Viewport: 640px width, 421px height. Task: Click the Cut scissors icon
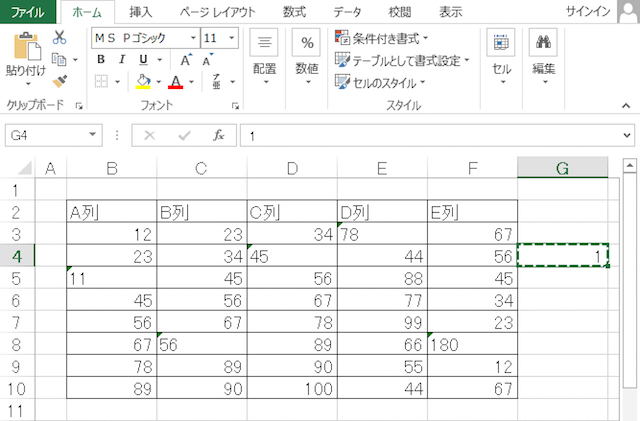tap(59, 38)
